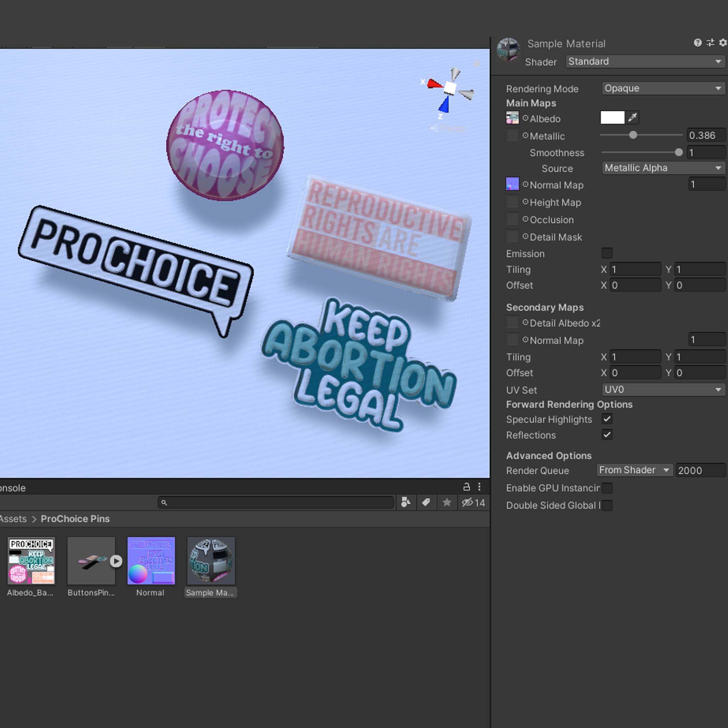Open the material help documentation icon
This screenshot has height=728, width=728.
point(697,43)
